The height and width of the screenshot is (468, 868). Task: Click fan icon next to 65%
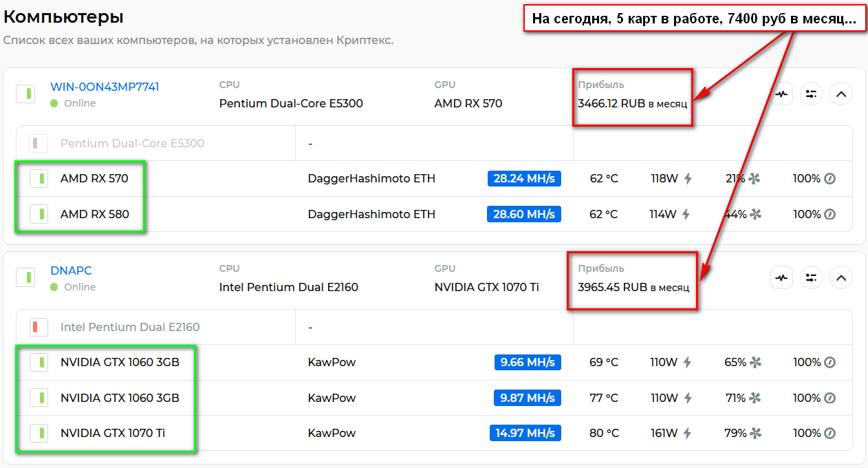point(756,363)
